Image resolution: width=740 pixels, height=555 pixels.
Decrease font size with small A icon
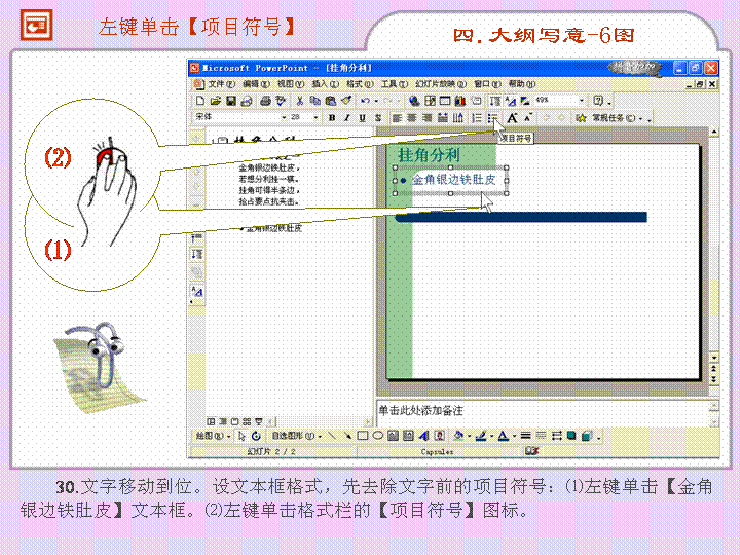tap(529, 117)
